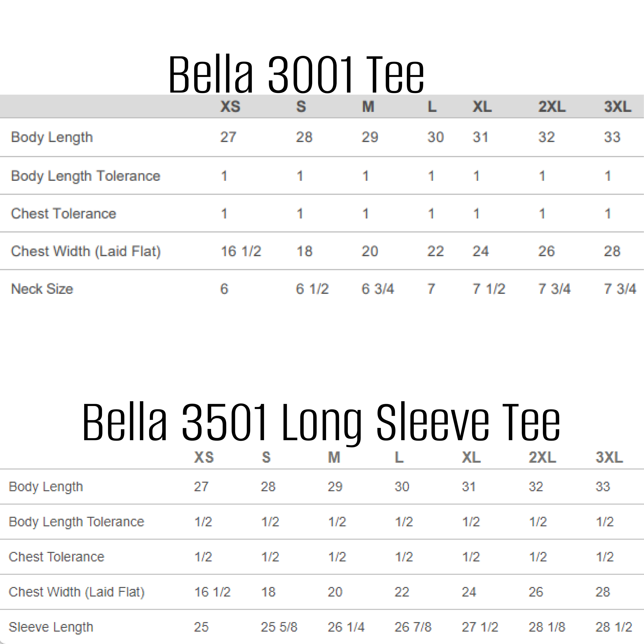The image size is (644, 644).
Task: Click the "Neck Size" row label
Action: click(42, 289)
